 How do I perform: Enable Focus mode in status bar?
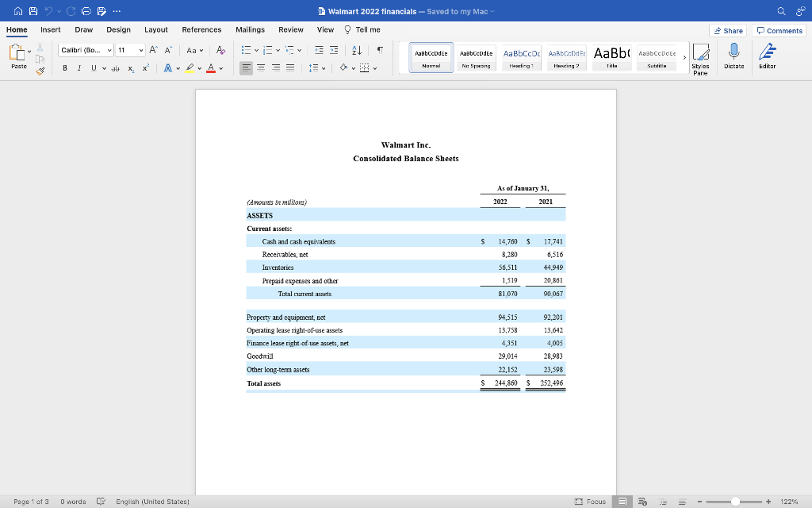[x=592, y=502]
